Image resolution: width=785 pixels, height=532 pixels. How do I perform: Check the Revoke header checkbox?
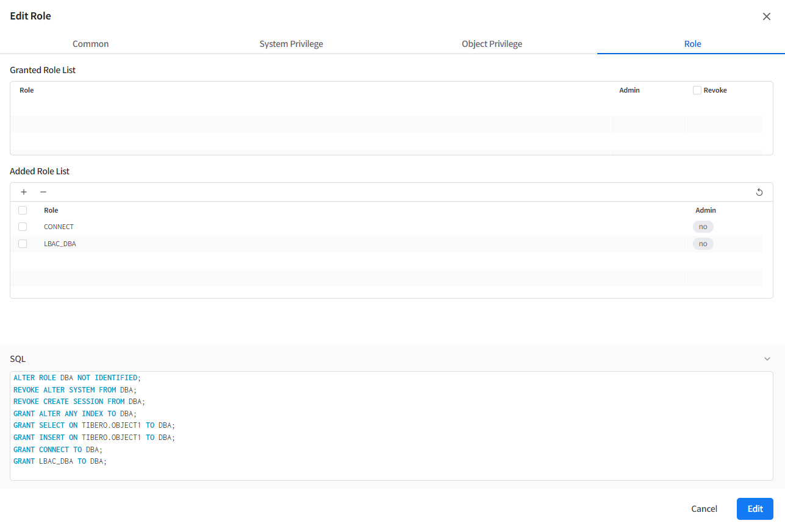(697, 90)
